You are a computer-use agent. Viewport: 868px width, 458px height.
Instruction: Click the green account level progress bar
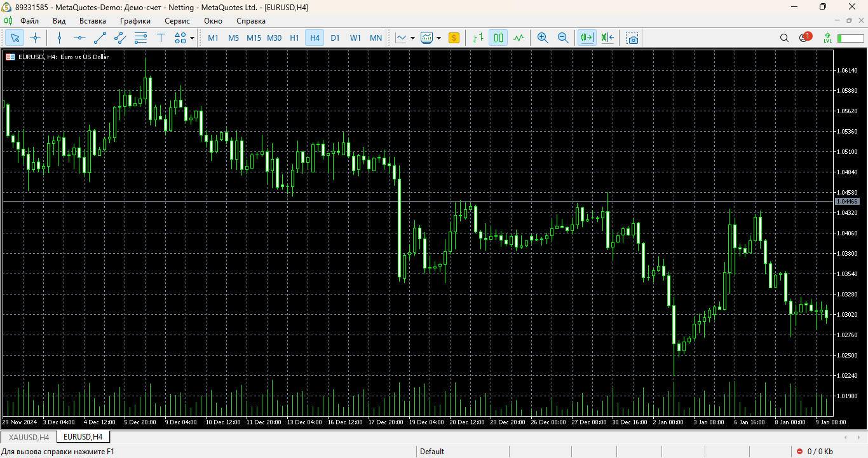[850, 38]
